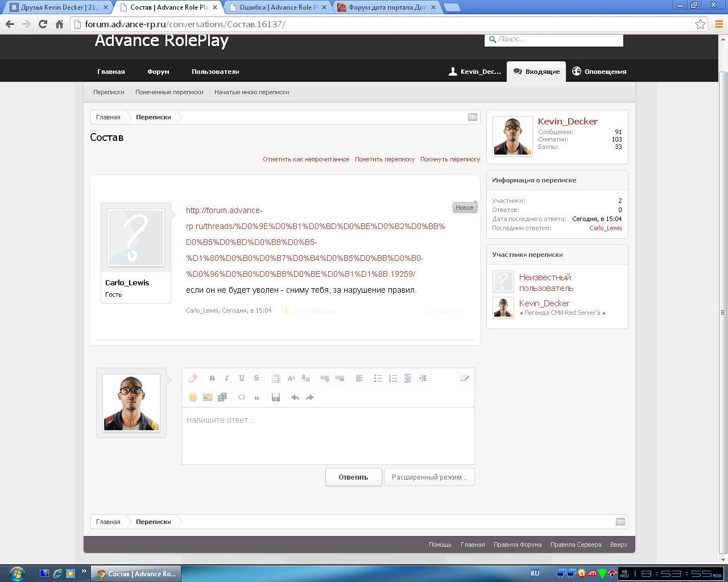Click the insert code icon
Image resolution: width=728 pixels, height=582 pixels.
coord(242,397)
